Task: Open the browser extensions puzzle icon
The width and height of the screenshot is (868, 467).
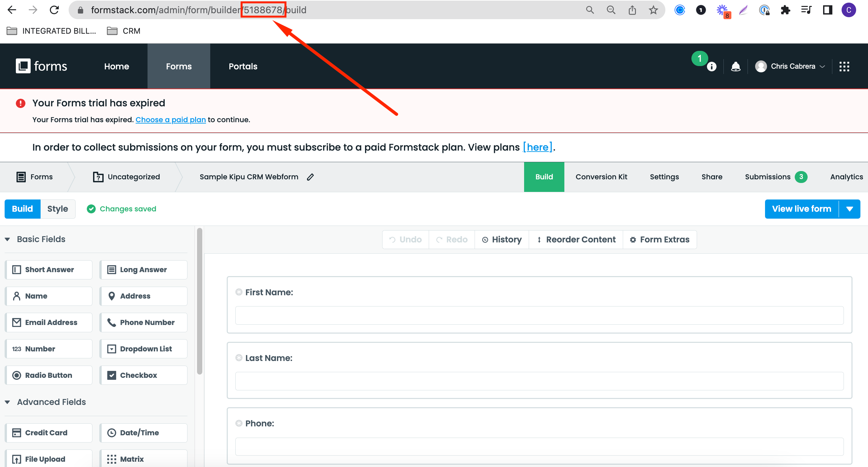Action: coord(785,10)
